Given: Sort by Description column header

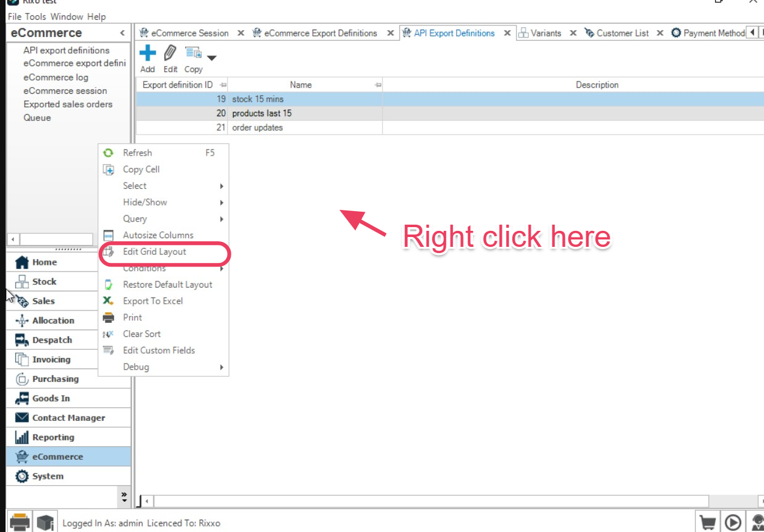Looking at the screenshot, I should coord(573,85).
